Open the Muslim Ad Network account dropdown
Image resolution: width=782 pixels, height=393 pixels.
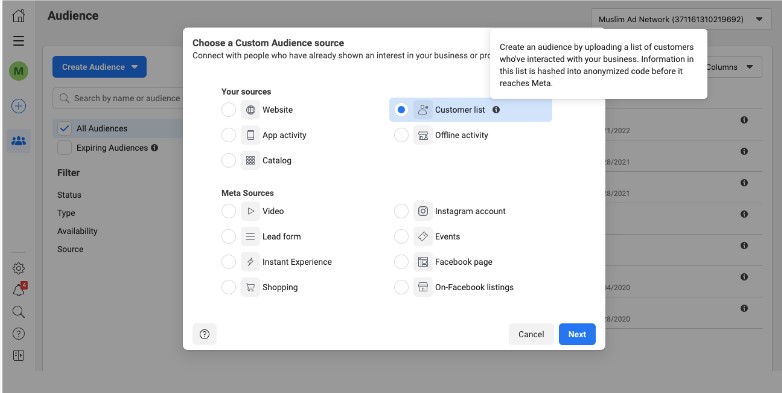pos(681,19)
